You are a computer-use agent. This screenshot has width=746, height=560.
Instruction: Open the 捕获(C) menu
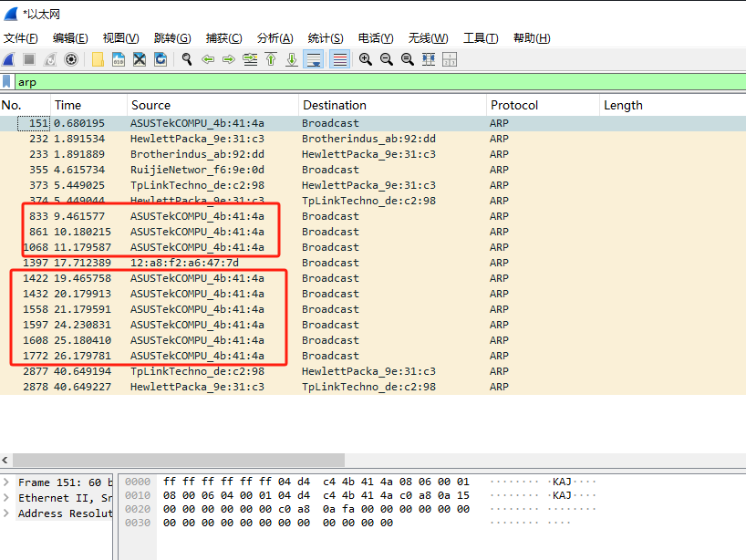point(223,38)
